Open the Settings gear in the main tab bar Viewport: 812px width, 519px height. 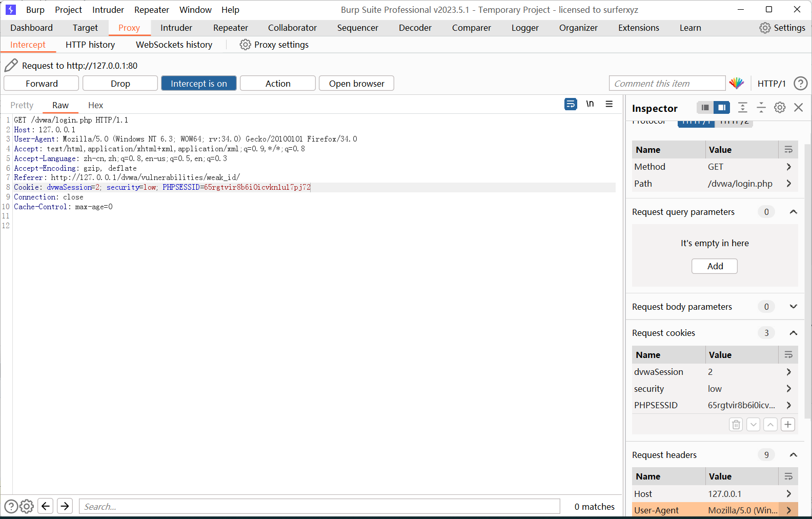pos(765,28)
